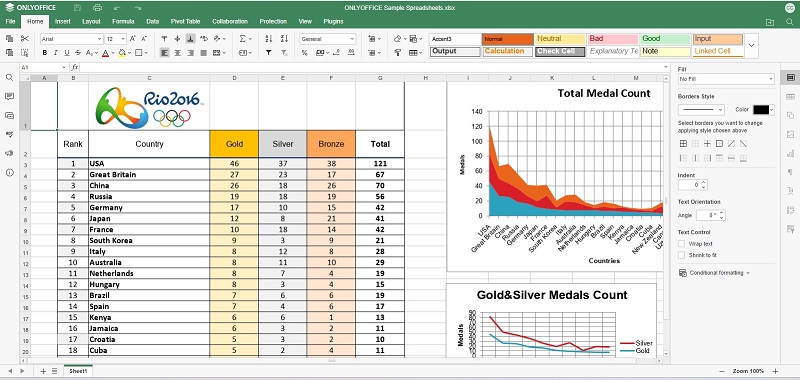
Task: Increment the font size
Action: (x=133, y=39)
